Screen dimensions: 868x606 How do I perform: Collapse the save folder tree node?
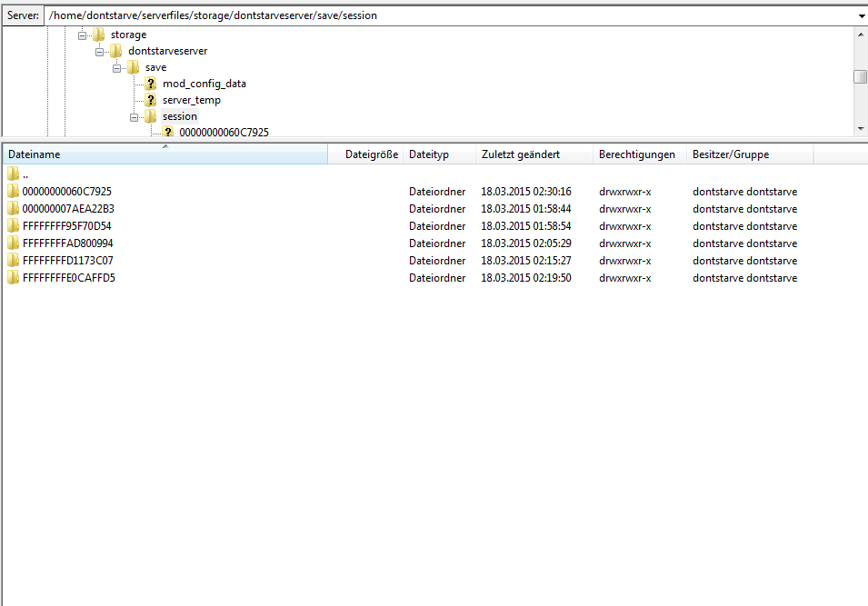coord(117,67)
